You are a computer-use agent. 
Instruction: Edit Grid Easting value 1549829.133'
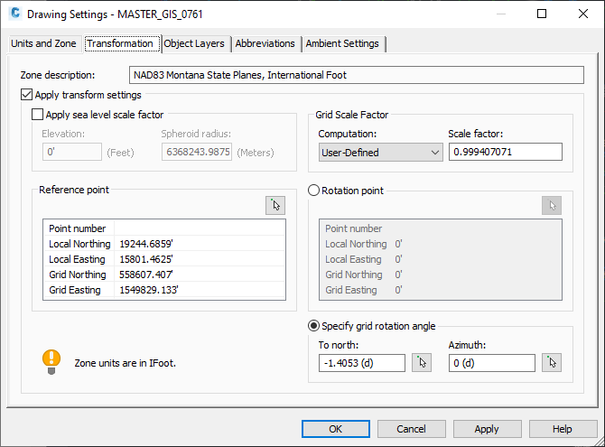point(200,290)
